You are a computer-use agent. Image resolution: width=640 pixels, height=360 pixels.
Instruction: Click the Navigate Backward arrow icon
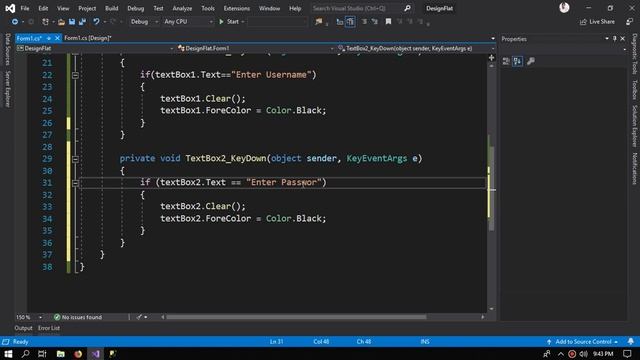15,22
